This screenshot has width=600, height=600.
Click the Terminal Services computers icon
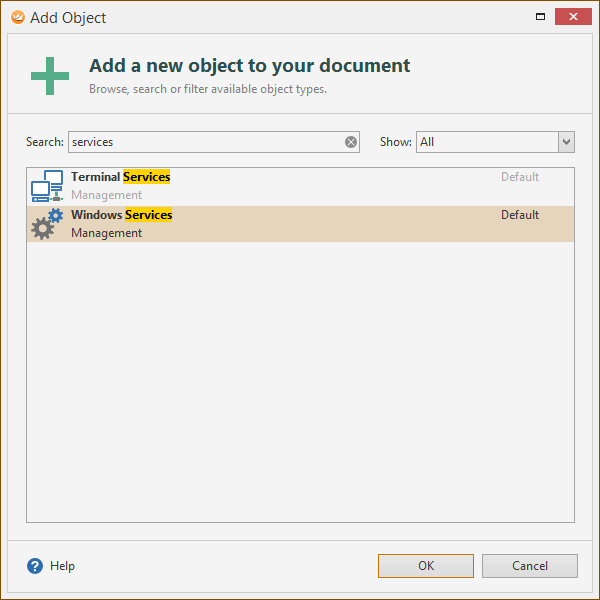click(x=47, y=186)
